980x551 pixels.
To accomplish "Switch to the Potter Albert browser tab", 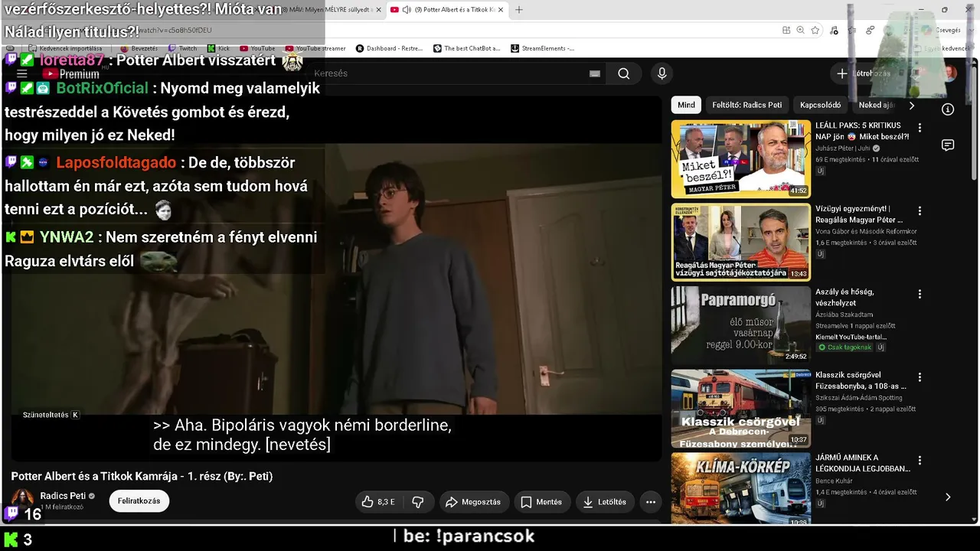I will coord(446,10).
